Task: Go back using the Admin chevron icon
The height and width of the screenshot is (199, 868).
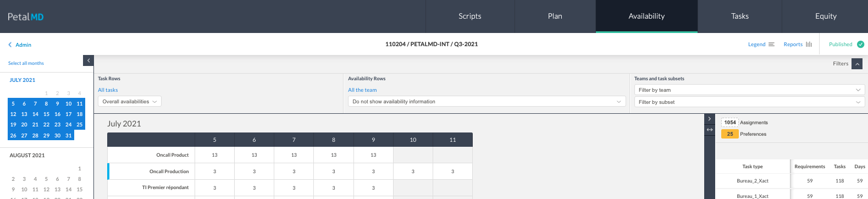Action: tap(10, 45)
